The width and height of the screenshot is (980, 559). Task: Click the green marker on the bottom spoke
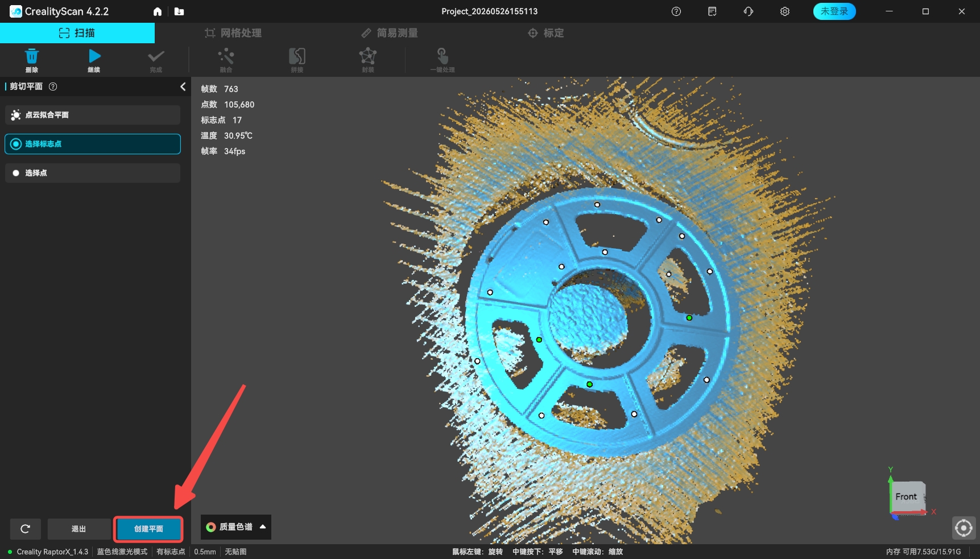590,384
